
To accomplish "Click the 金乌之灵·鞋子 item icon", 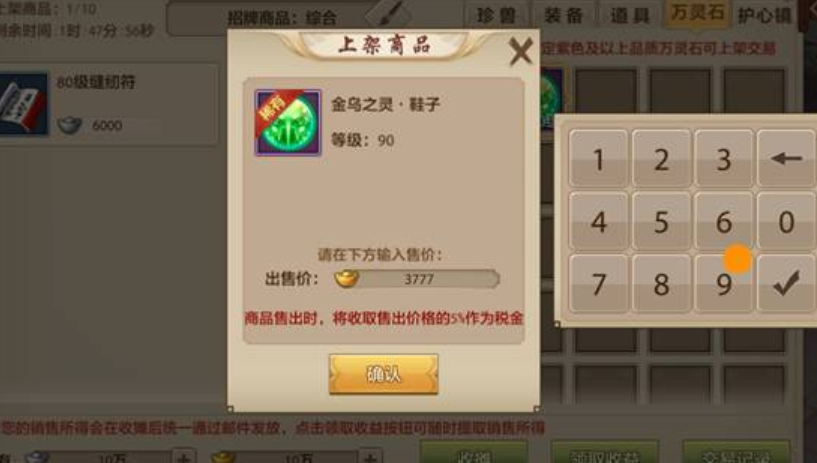I will 288,123.
